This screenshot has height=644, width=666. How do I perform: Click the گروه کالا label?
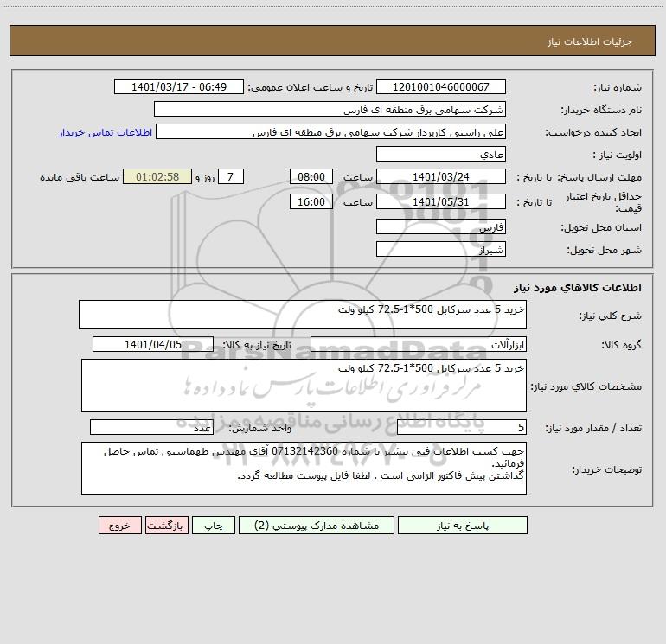[621, 345]
